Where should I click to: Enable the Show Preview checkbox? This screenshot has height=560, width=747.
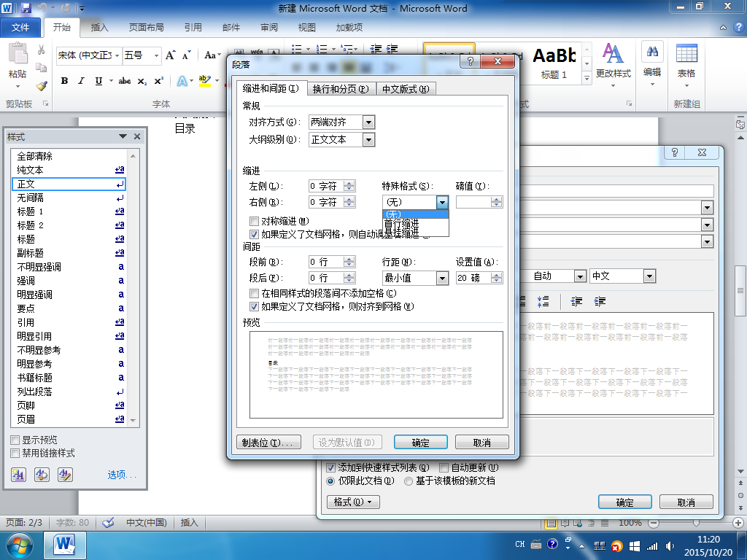tap(15, 440)
